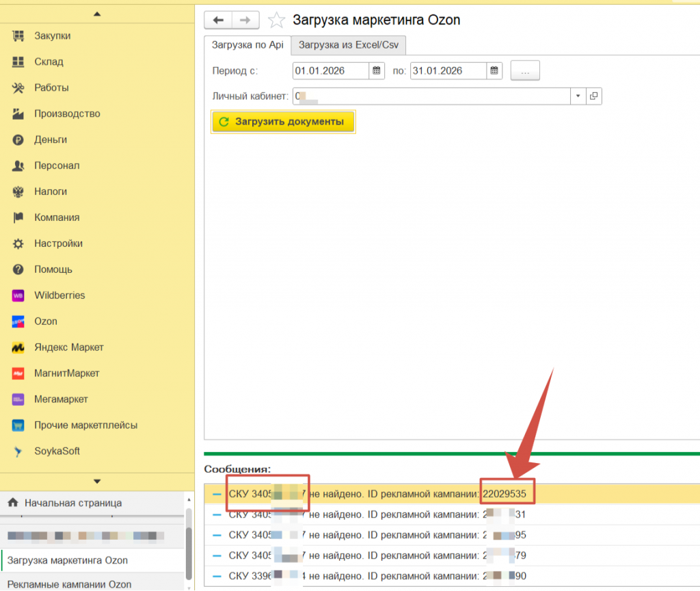Go to Начальная страница in open windows panel

pos(73,503)
